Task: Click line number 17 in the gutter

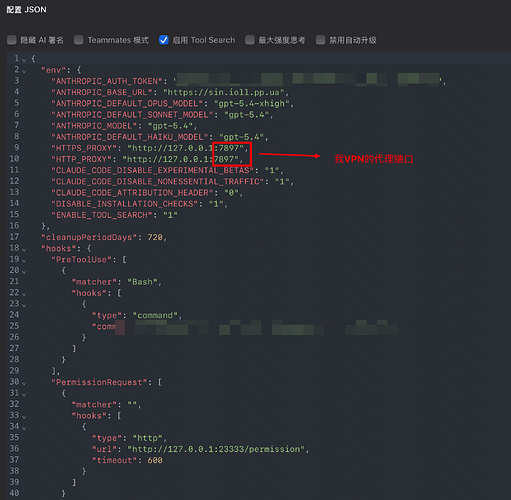Action: click(x=14, y=237)
